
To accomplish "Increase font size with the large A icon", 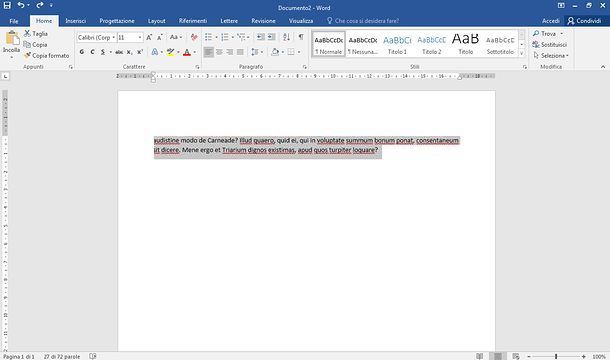I will (149, 37).
